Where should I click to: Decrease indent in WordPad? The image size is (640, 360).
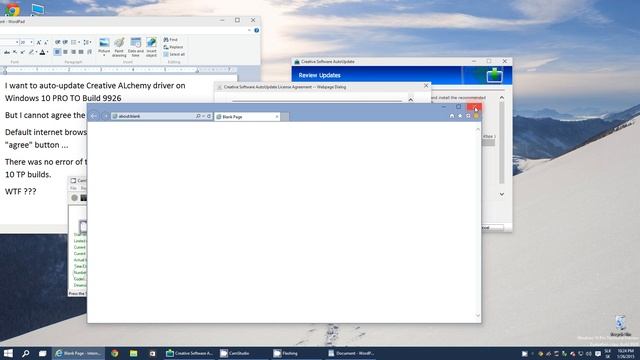pos(58,42)
